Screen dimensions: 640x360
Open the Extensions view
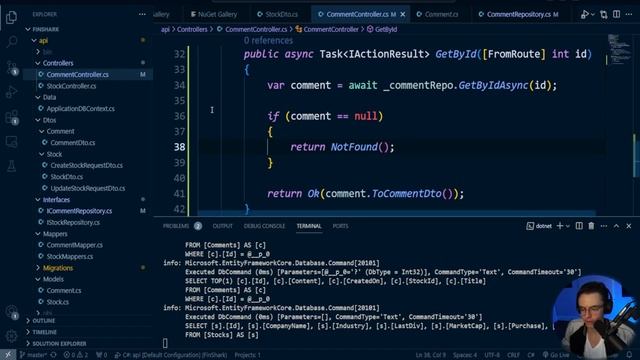coord(11,118)
